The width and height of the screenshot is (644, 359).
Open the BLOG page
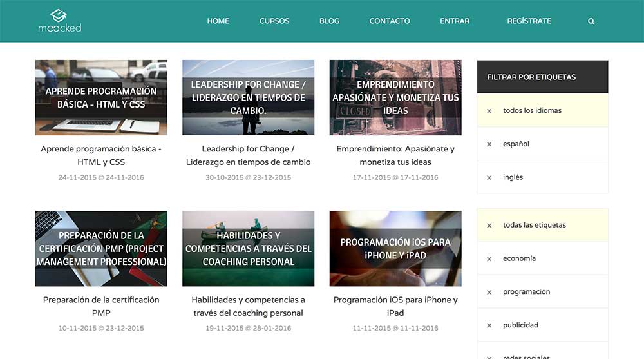tap(329, 21)
